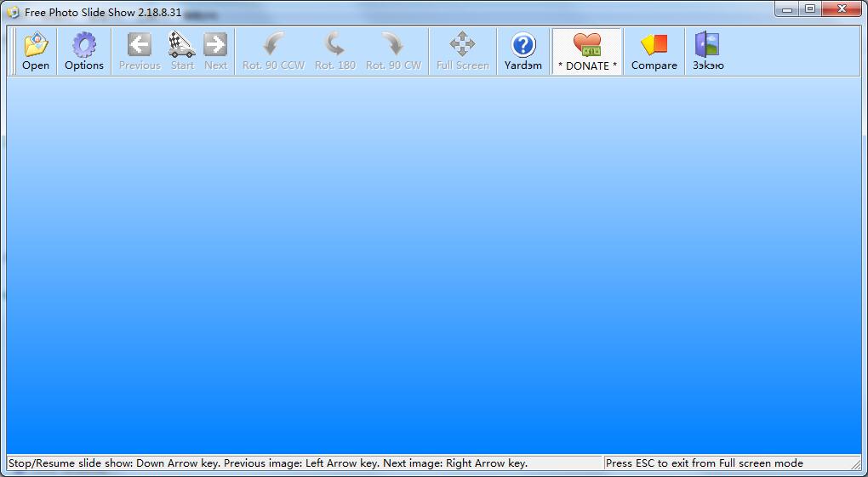Click the Зәкэю toolbar icon
This screenshot has width=868, height=477.
click(708, 52)
